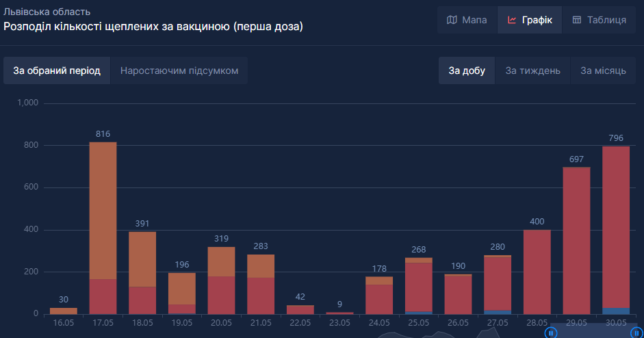This screenshot has width=644, height=338.
Task: Click the blue segment of the 30.05 bar
Action: click(616, 311)
